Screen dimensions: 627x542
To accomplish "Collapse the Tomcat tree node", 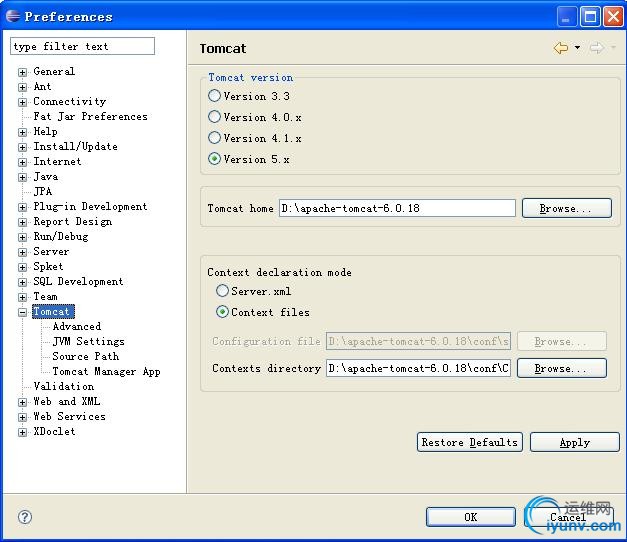I will (22, 312).
